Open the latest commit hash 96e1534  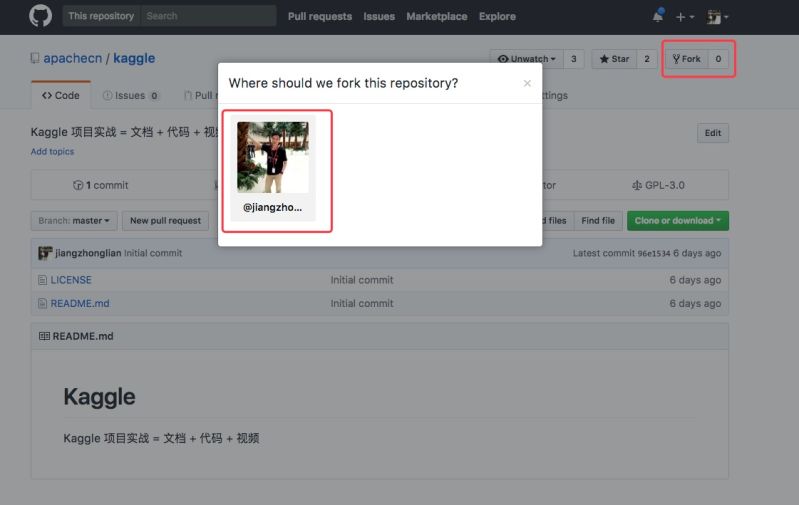[x=654, y=253]
